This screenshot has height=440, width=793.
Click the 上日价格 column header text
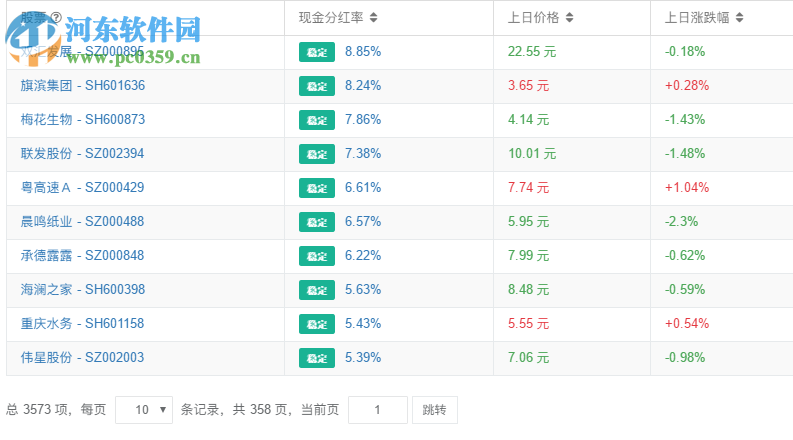[x=534, y=18]
